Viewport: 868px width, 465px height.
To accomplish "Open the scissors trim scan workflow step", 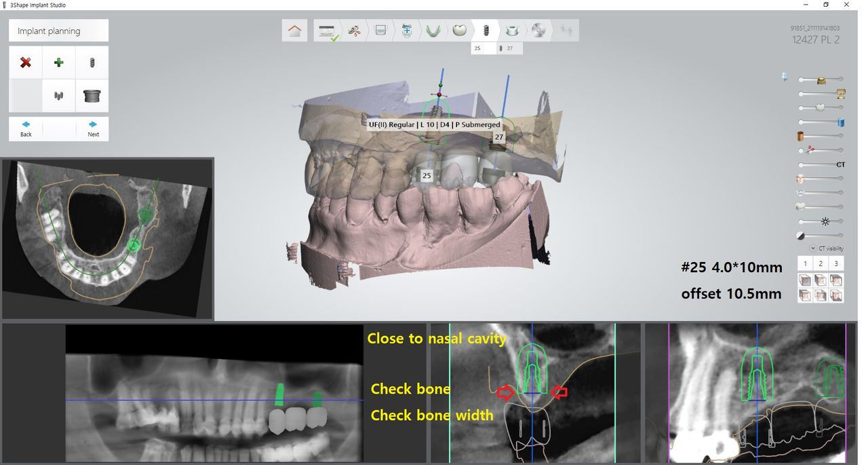I will [355, 31].
